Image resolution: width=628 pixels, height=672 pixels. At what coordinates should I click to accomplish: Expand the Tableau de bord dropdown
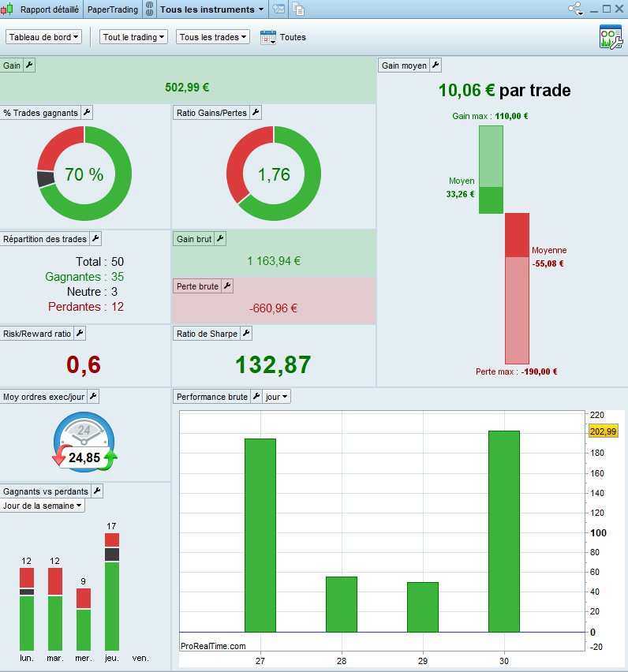(x=43, y=37)
